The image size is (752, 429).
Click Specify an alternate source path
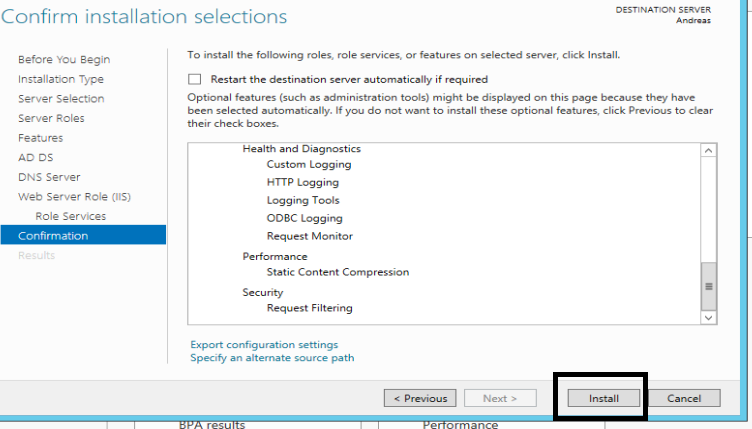pyautogui.click(x=272, y=358)
